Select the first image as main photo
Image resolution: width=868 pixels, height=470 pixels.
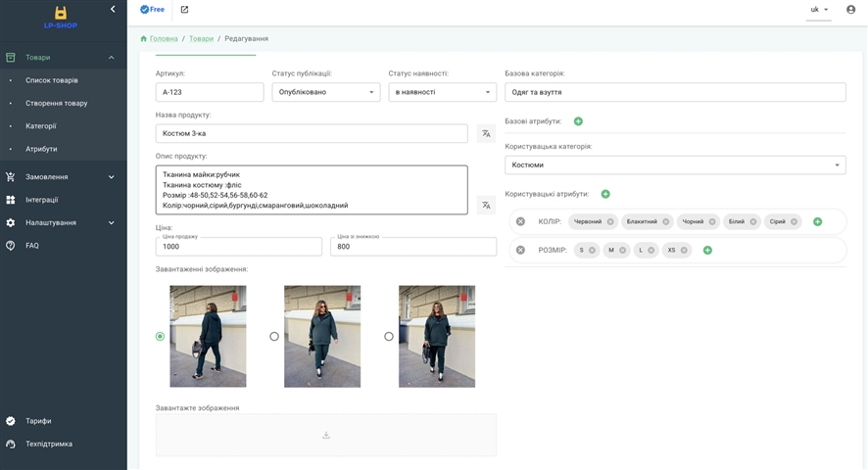pos(161,337)
